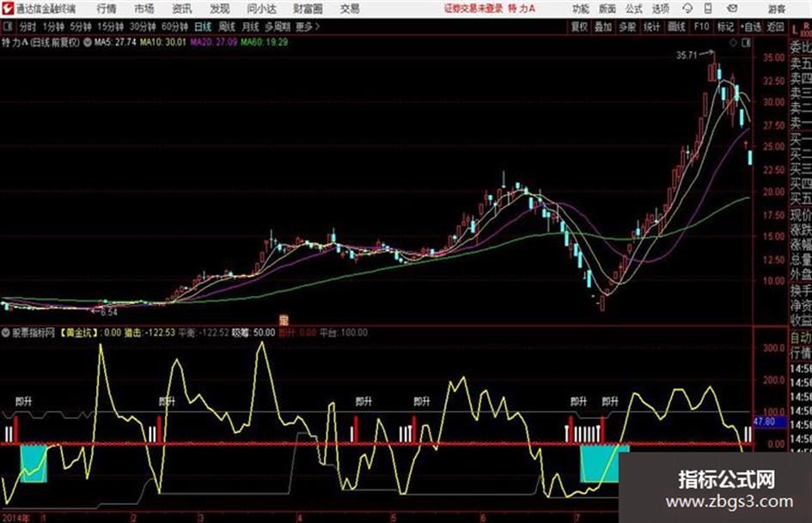The height and width of the screenshot is (523, 812).
Task: Expand 更多 period options
Action: click(x=307, y=27)
